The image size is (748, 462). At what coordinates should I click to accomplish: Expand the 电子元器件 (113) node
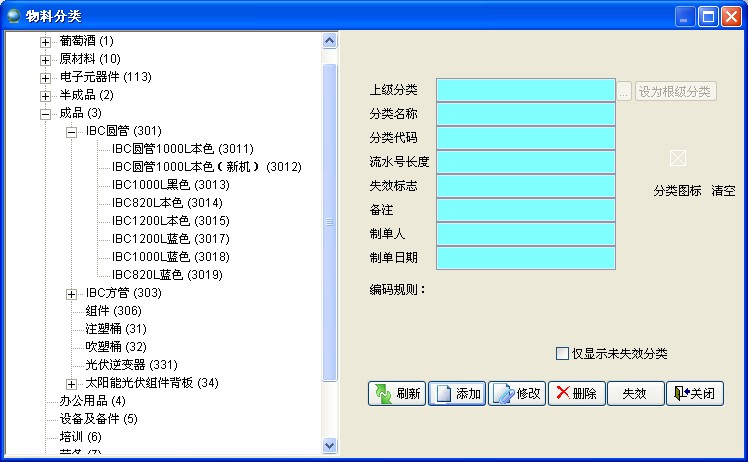click(x=45, y=77)
